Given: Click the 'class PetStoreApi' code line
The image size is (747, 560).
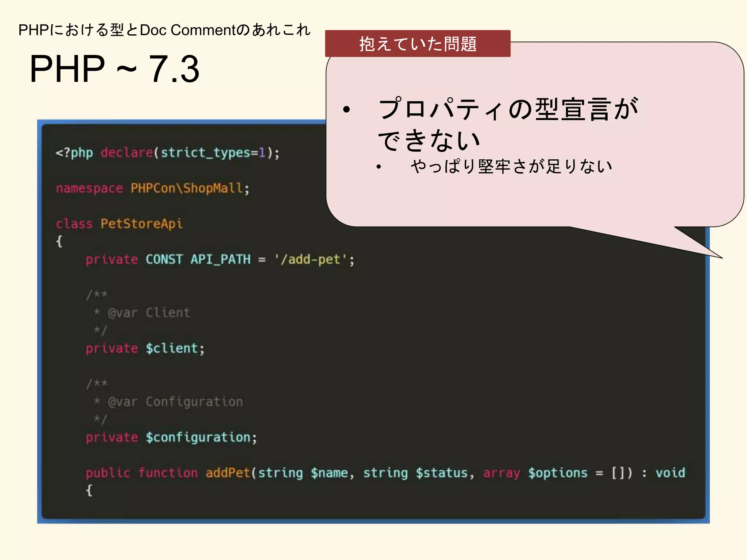Looking at the screenshot, I should [119, 223].
